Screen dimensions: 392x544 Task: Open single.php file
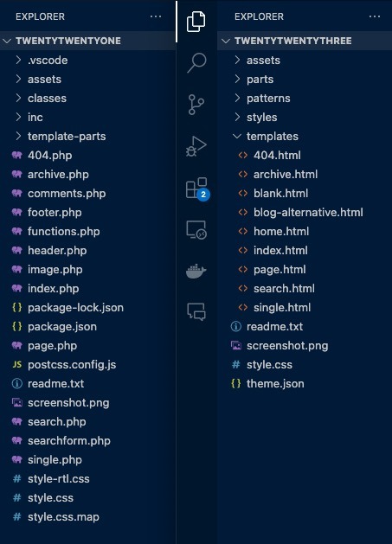coord(87,460)
